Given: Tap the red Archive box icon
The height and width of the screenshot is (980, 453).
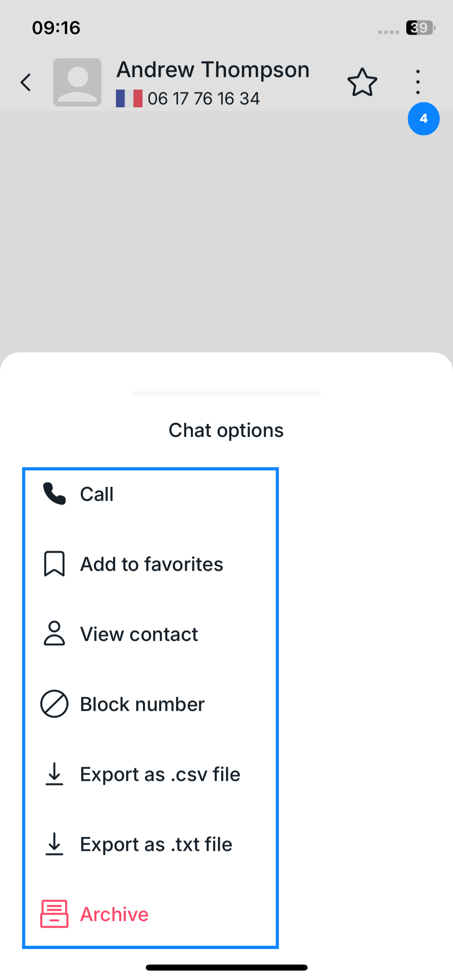Looking at the screenshot, I should pos(54,914).
